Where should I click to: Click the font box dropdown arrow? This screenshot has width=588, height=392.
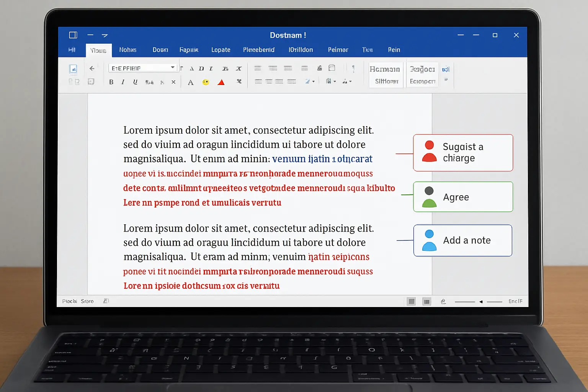click(x=173, y=67)
